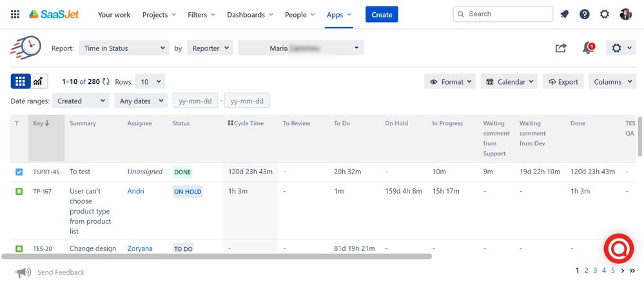The image size is (644, 291).
Task: Open issue key TES-20
Action: (x=43, y=248)
